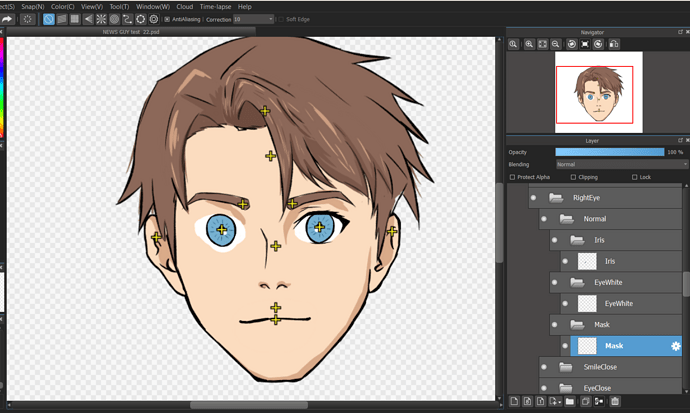This screenshot has height=413, width=690.
Task: Expand the SmileClose folder icon
Action: 565,367
